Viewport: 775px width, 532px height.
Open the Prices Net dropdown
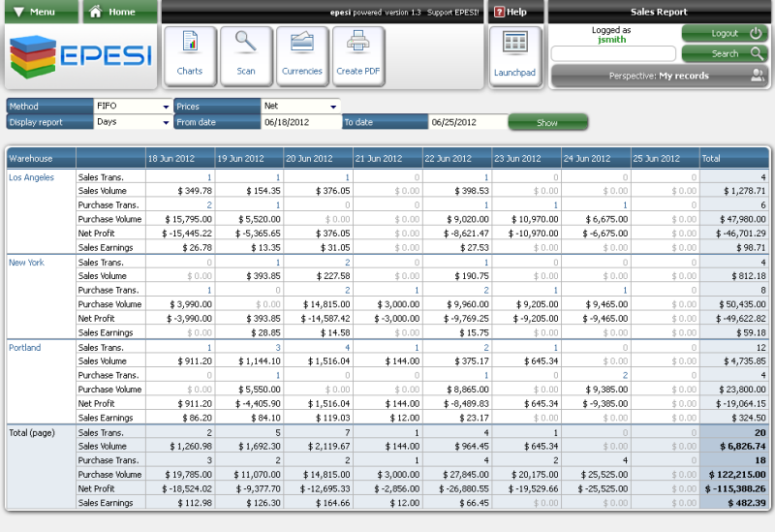[x=301, y=106]
